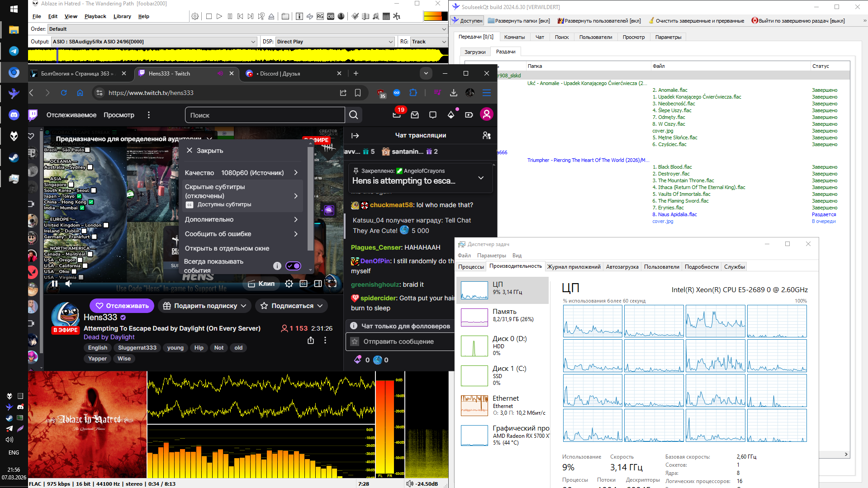Click the foobar2000 Play toolbar icon
The image size is (868, 488).
pyautogui.click(x=219, y=16)
